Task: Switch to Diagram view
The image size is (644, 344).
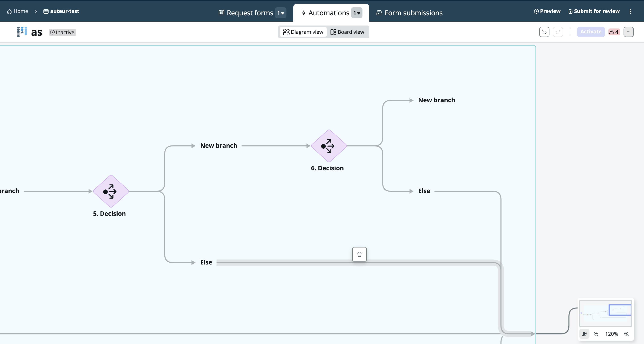Action: [x=303, y=32]
